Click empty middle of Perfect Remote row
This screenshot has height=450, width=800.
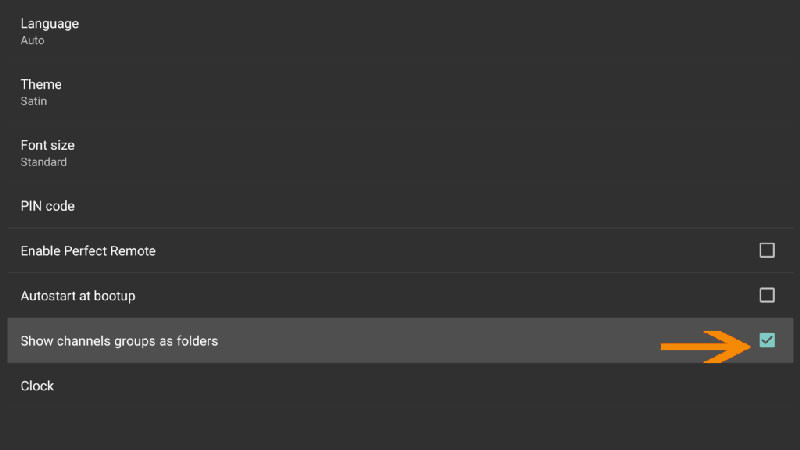tap(450, 251)
